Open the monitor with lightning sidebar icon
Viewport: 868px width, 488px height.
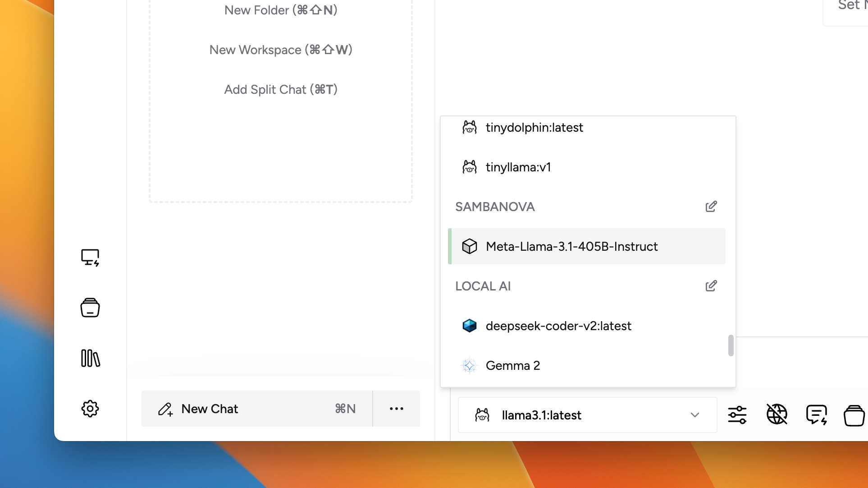[x=90, y=258]
